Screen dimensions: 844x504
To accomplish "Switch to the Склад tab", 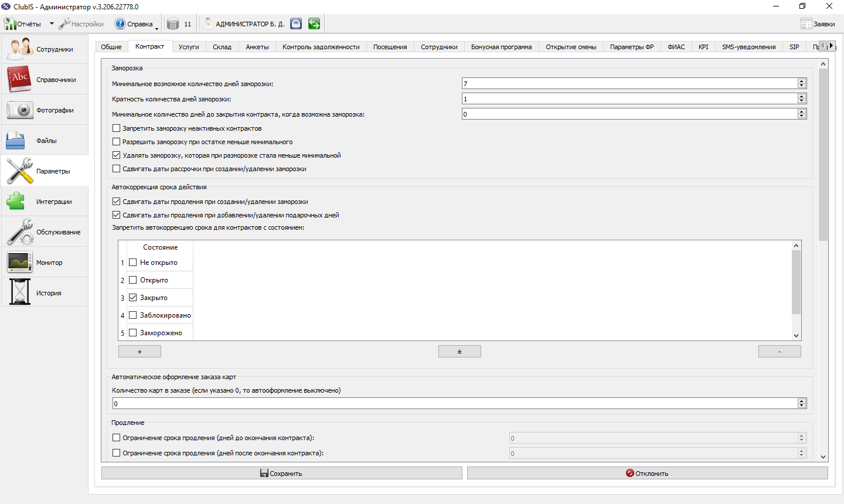I will pos(222,47).
